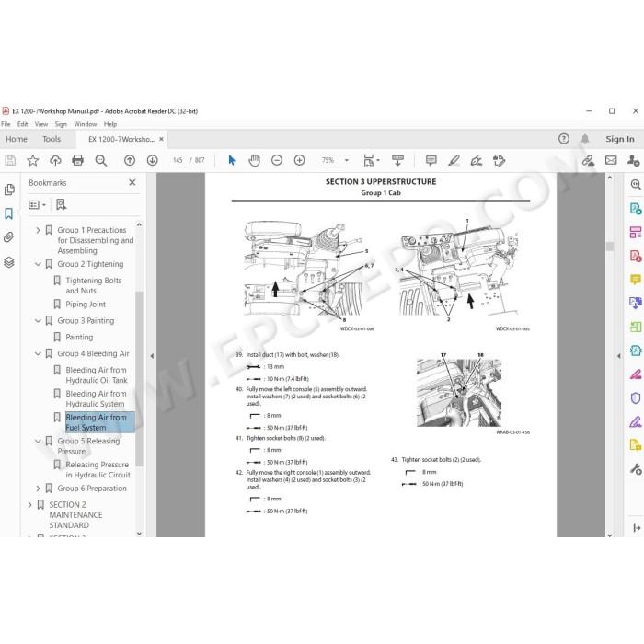The image size is (644, 644).
Task: Add a sticky note comment
Action: coord(431,160)
